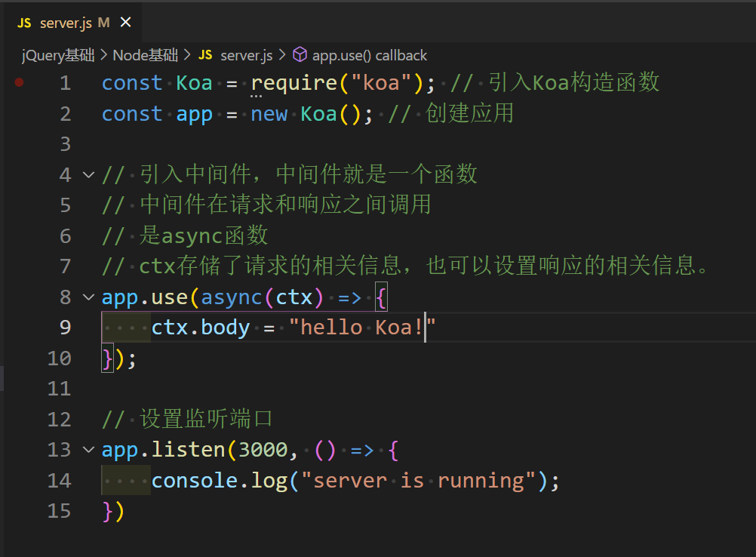The image size is (756, 557).
Task: Click line number 11 in gutter
Action: pos(60,389)
